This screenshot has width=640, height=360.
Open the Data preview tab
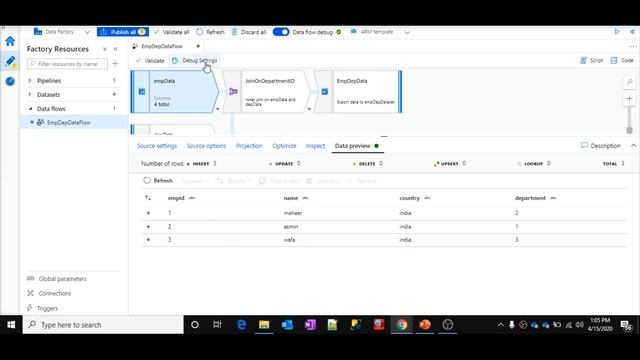[357, 146]
